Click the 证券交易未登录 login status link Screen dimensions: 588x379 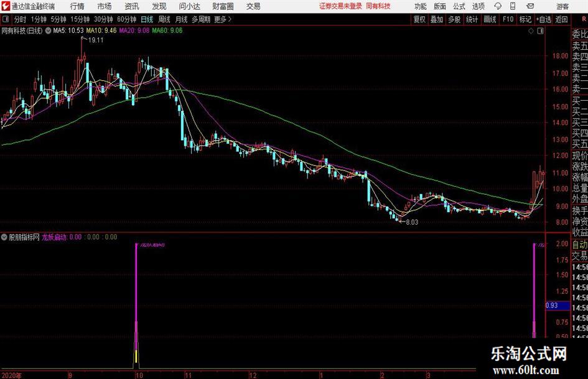tap(340, 6)
